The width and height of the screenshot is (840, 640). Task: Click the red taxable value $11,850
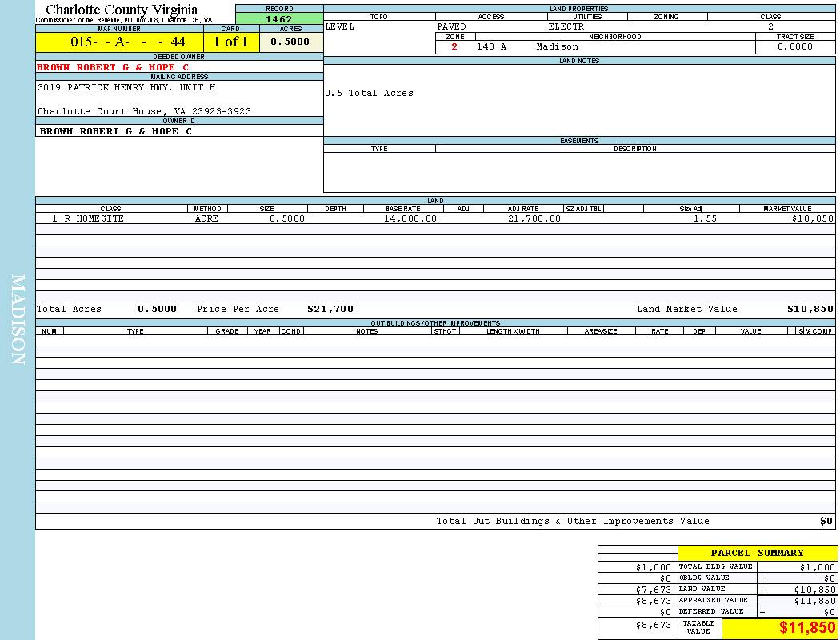(806, 628)
